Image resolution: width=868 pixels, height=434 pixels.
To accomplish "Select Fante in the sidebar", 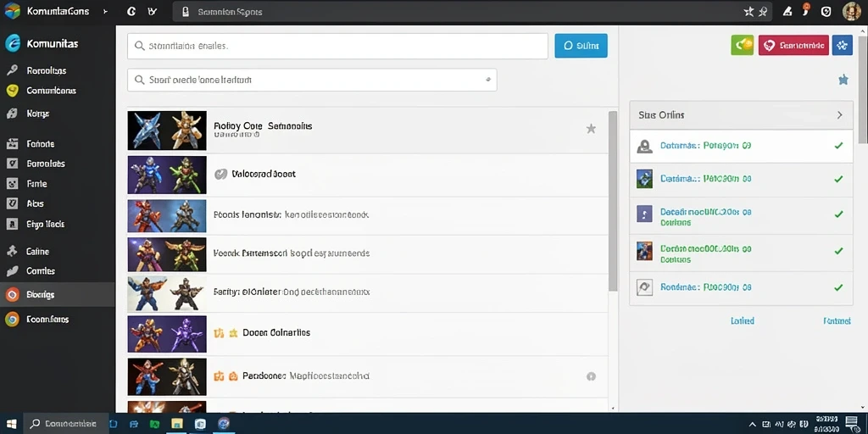I will [x=36, y=184].
